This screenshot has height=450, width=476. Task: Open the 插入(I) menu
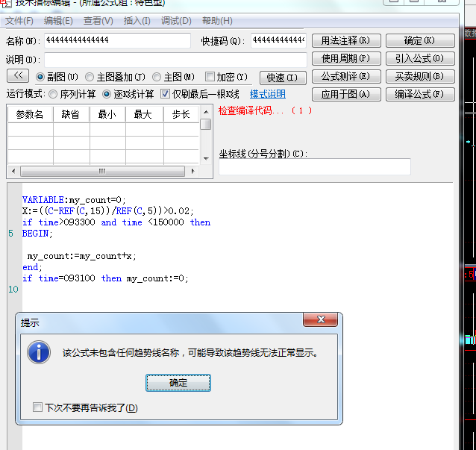pyautogui.click(x=137, y=21)
